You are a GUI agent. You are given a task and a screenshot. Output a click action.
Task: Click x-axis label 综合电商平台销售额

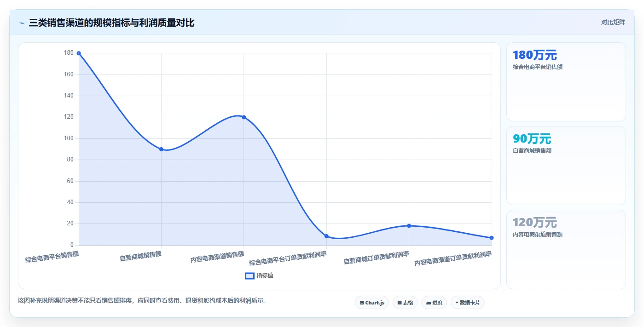coord(52,257)
